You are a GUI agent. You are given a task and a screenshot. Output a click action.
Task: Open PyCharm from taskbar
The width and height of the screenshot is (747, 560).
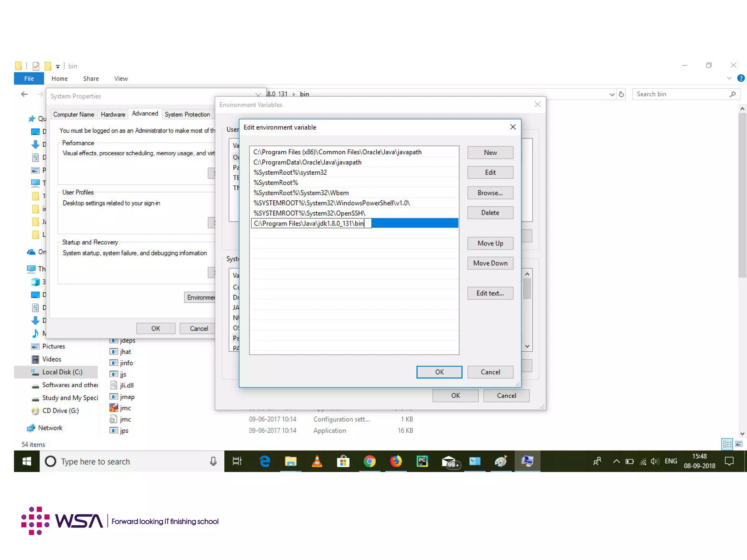pos(422,461)
